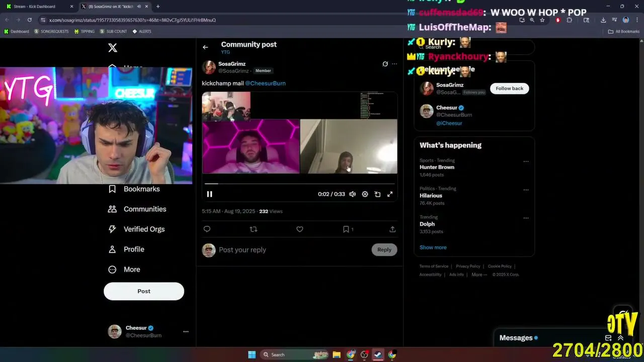Open the browser Extensions puzzle icon
Image resolution: width=644 pixels, height=362 pixels.
[x=569, y=20]
